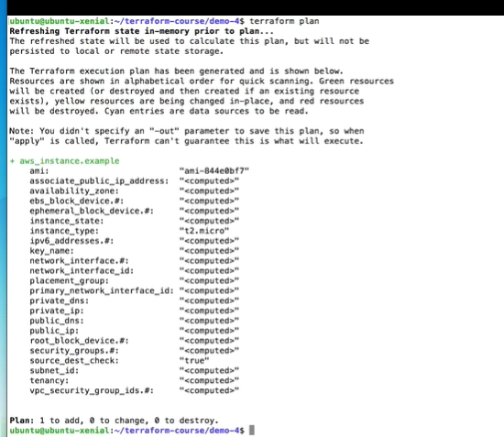504x437 pixels.
Task: Select the source_dest_check value "true"
Action: coord(194,361)
